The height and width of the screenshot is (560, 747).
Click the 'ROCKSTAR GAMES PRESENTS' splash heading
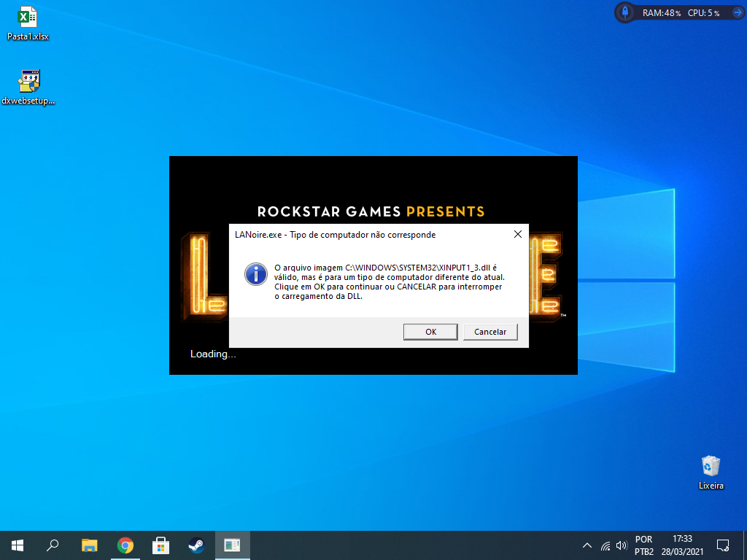[x=371, y=211]
